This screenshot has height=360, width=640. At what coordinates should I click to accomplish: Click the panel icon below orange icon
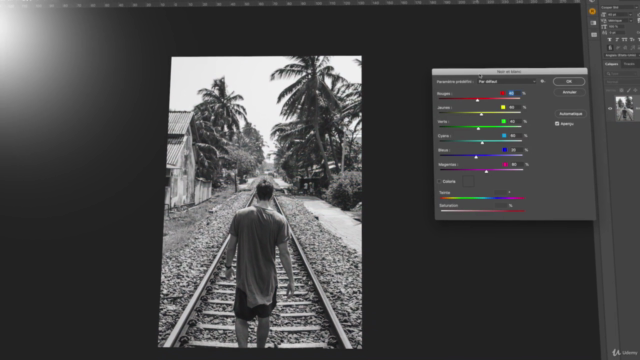[593, 23]
